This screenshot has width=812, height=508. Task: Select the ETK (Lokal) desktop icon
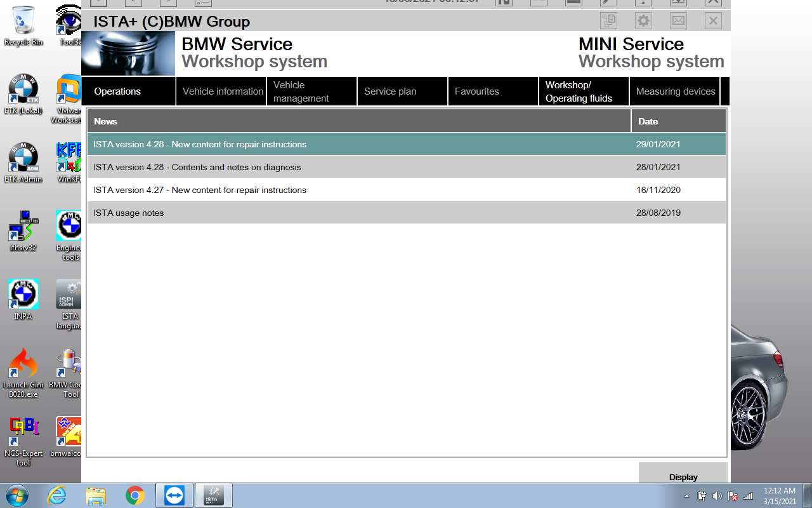23,94
